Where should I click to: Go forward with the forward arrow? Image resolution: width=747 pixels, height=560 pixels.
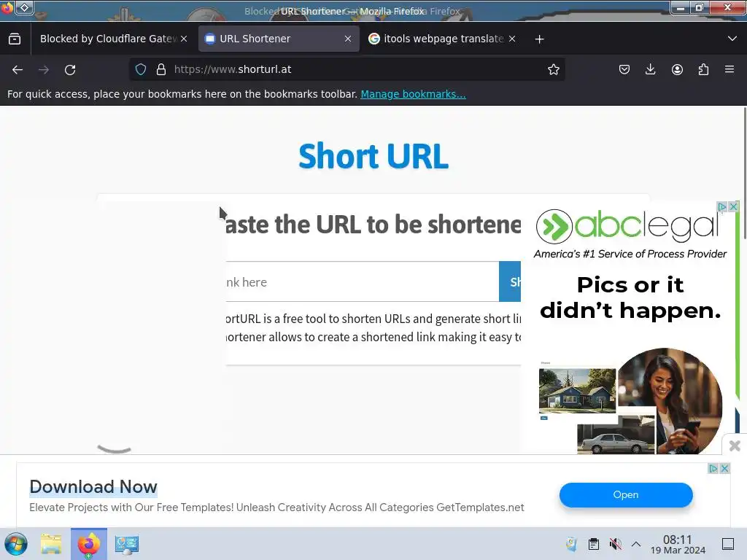click(44, 69)
